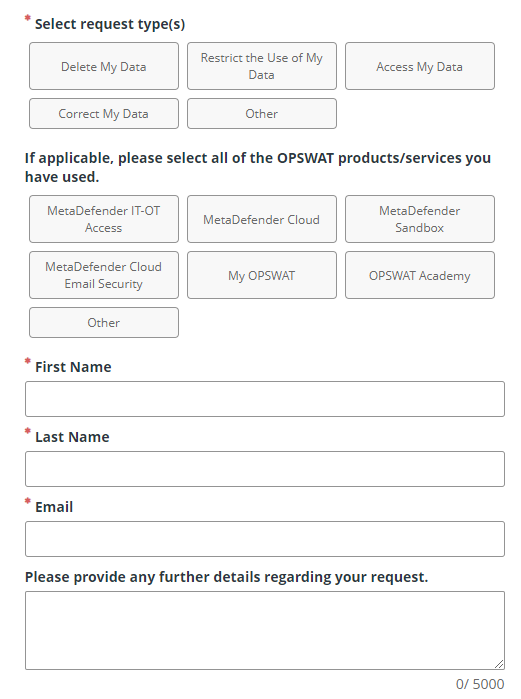Click into the Last Name field
The width and height of the screenshot is (521, 699).
point(265,469)
